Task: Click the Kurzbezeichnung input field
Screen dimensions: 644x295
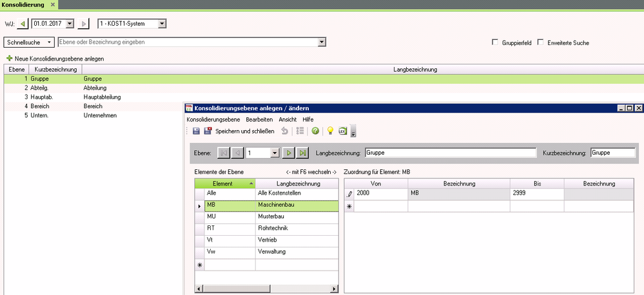Action: click(x=613, y=153)
